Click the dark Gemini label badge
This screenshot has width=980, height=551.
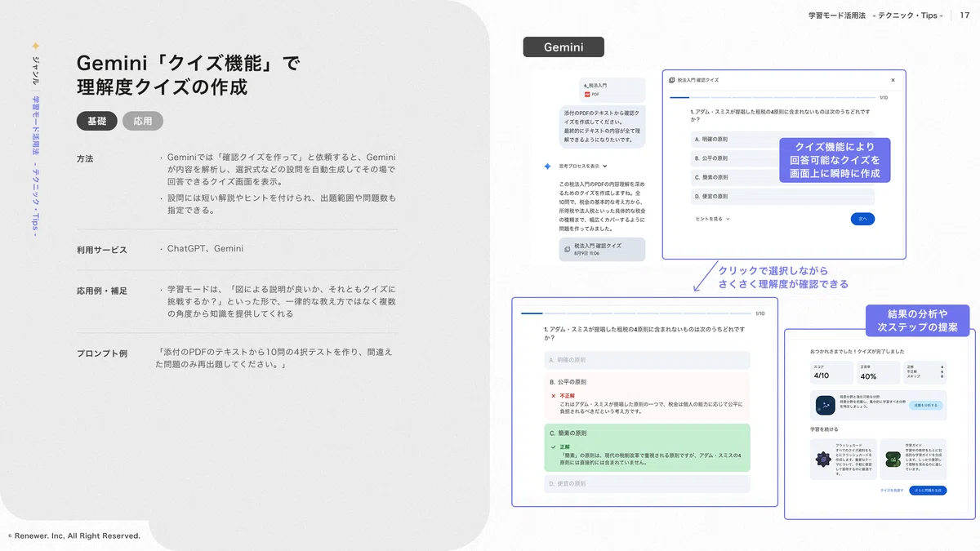click(563, 47)
